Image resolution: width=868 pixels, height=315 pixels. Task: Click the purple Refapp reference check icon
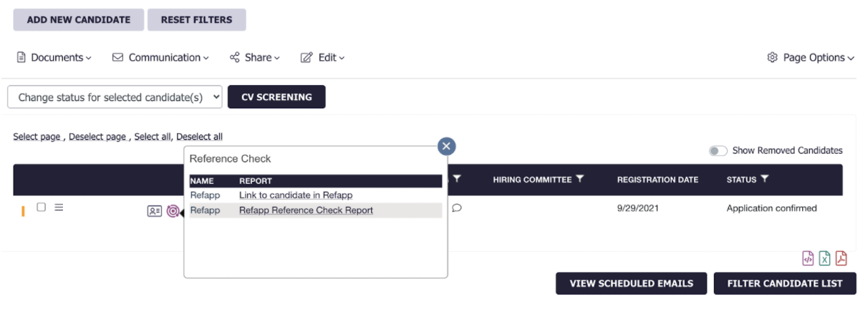click(173, 211)
